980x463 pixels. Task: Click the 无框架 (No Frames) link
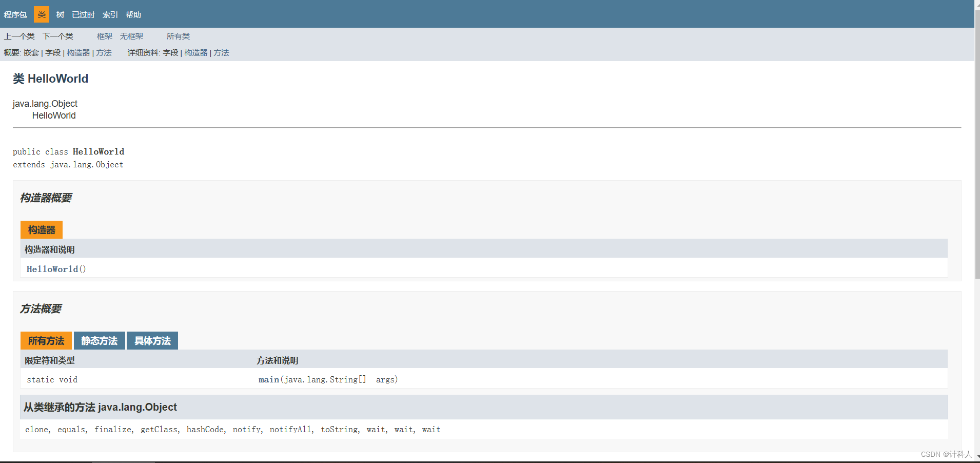point(131,36)
